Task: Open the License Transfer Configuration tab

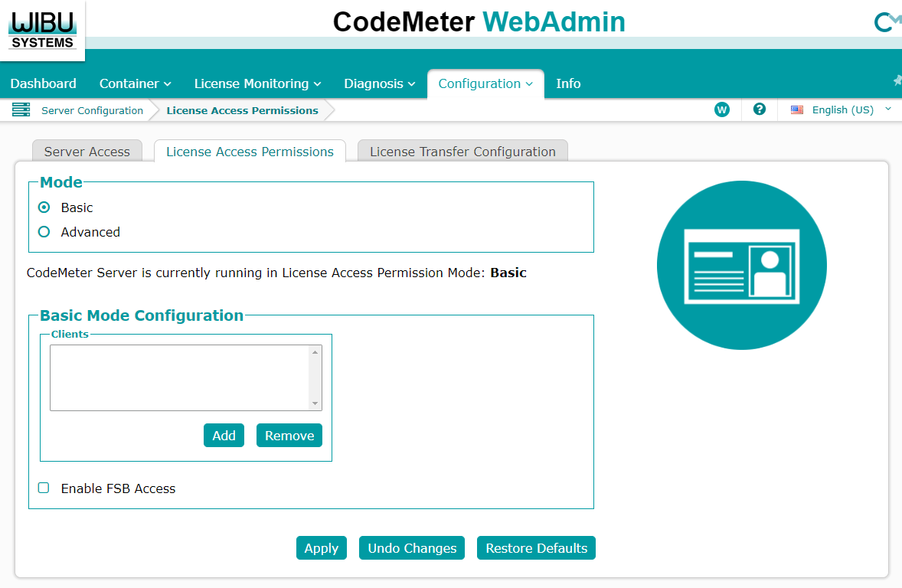Action: pyautogui.click(x=462, y=152)
